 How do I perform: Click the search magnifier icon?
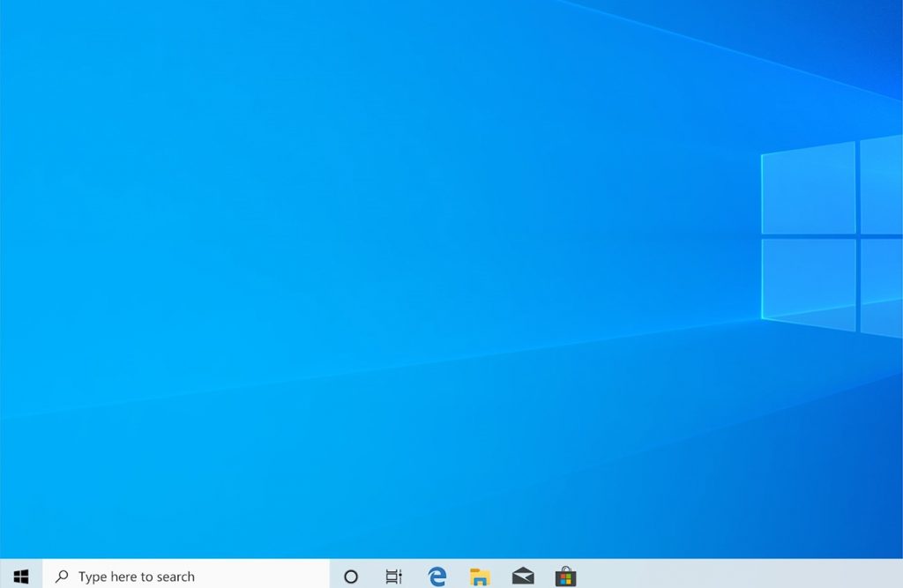tap(64, 576)
